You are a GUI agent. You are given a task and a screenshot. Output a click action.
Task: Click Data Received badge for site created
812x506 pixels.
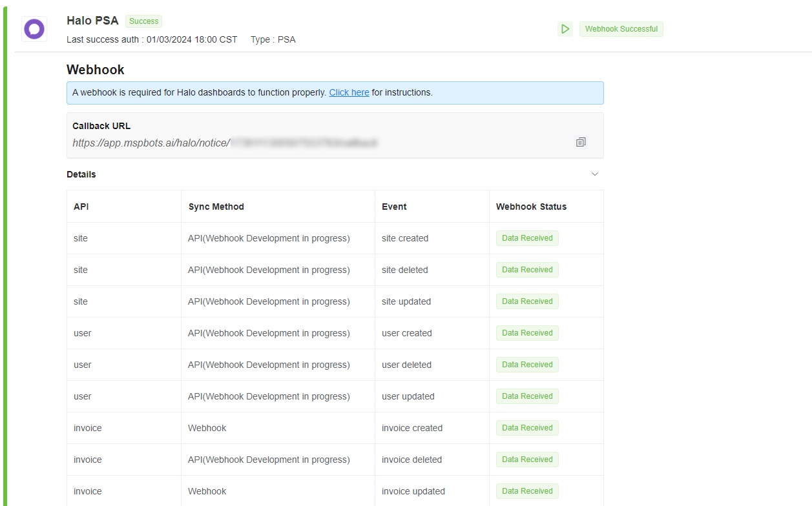tap(527, 238)
